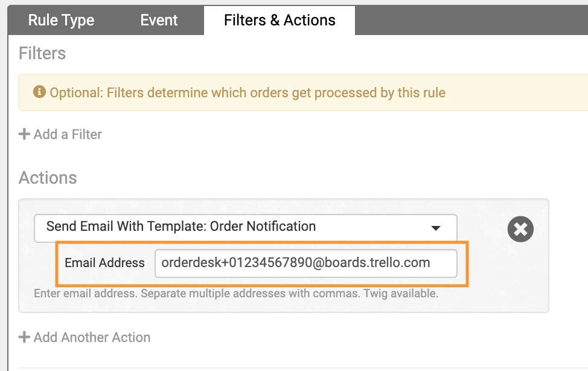Click the plus icon beside Add Another Action

point(25,337)
